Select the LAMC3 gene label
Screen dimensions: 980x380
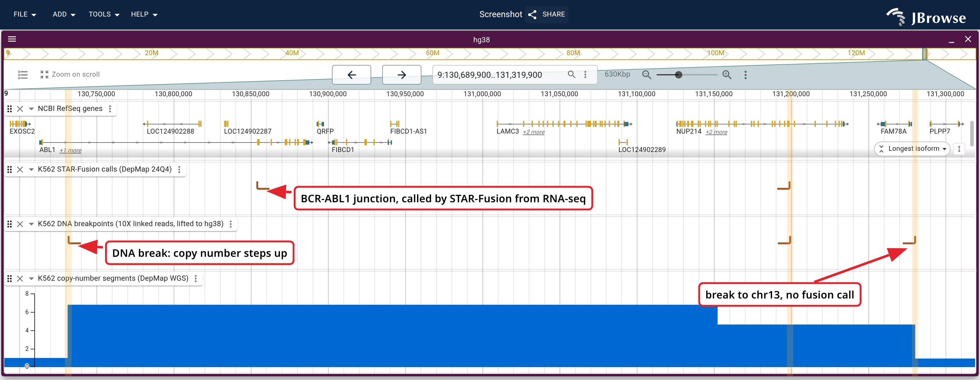click(x=507, y=131)
